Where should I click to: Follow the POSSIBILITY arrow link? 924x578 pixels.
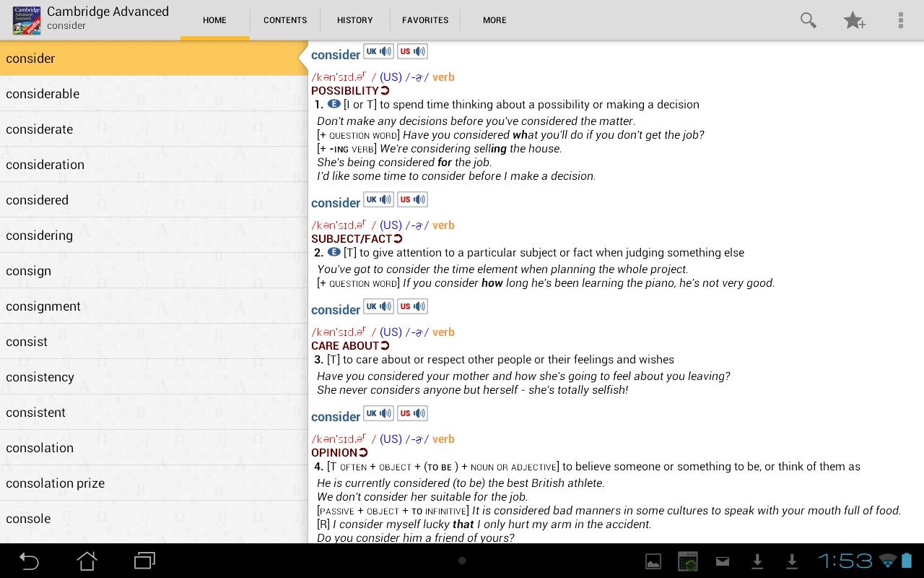point(385,91)
